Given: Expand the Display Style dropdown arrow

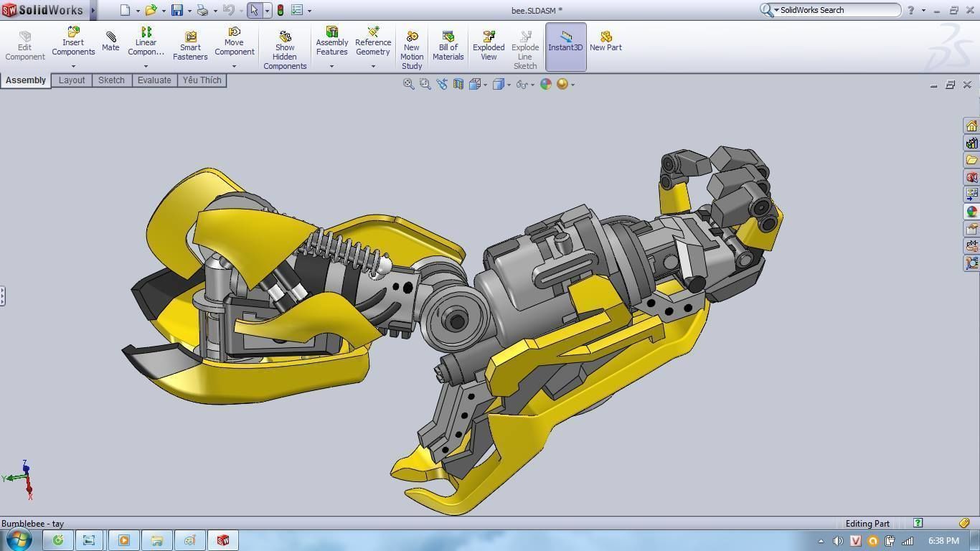Looking at the screenshot, I should coord(509,85).
